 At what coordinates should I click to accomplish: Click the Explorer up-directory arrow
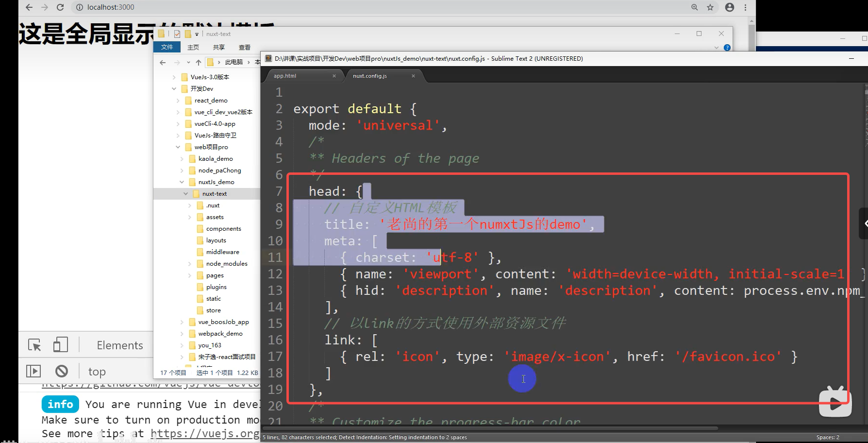pos(198,62)
